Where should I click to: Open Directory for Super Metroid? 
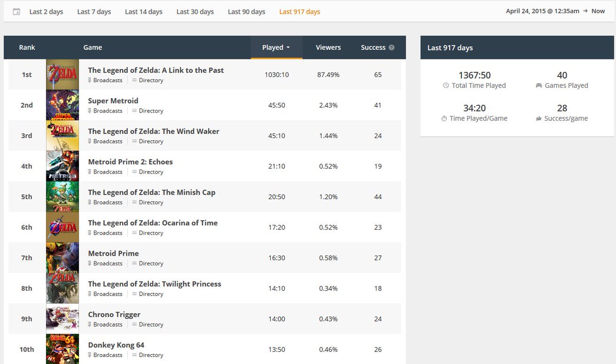pyautogui.click(x=147, y=111)
